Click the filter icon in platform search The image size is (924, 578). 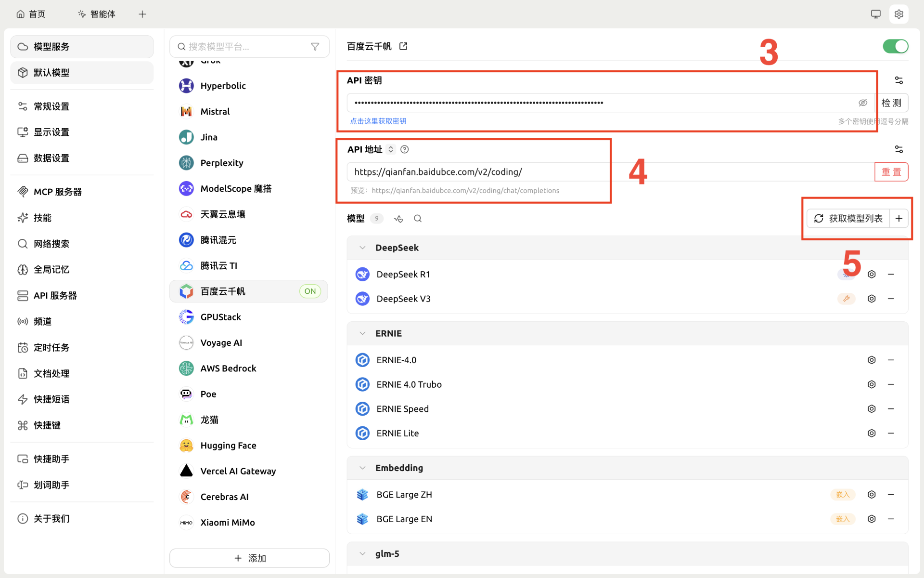pos(315,47)
